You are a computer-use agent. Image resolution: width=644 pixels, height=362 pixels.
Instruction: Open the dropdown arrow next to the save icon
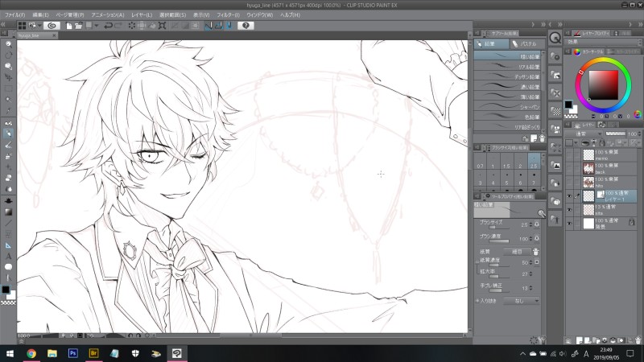pyautogui.click(x=96, y=26)
